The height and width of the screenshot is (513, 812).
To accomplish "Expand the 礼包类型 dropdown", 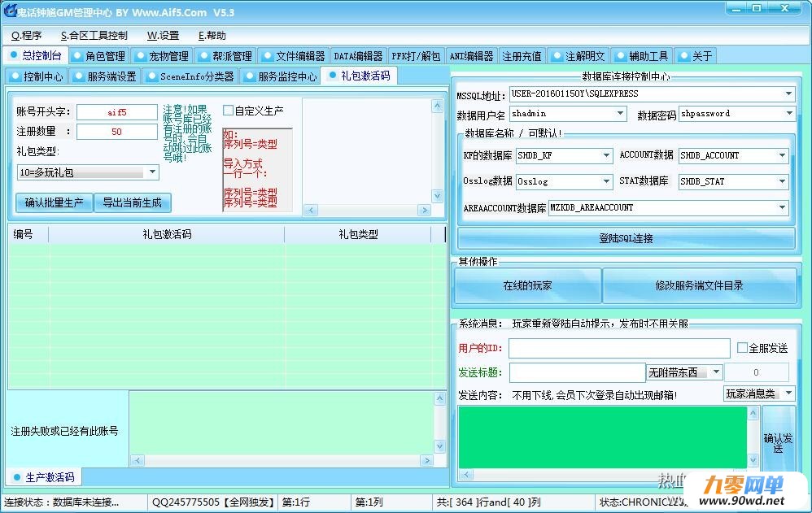I will click(x=152, y=172).
